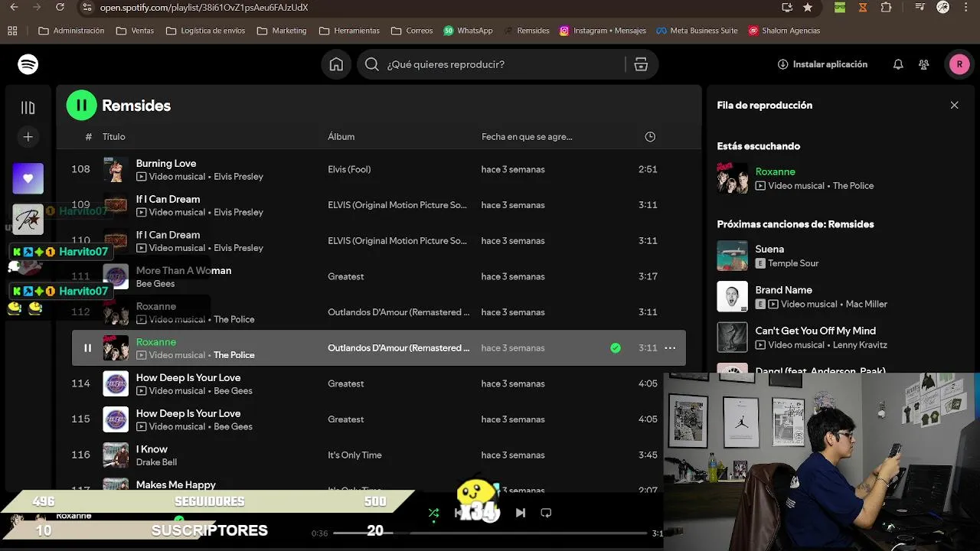Open notifications bell
The height and width of the screenshot is (551, 980).
[898, 64]
